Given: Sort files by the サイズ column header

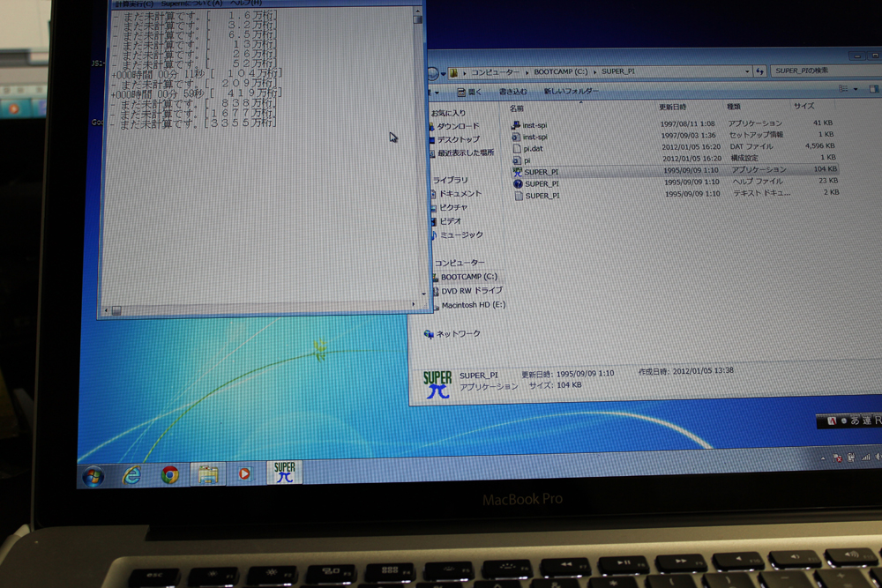Looking at the screenshot, I should click(x=804, y=106).
